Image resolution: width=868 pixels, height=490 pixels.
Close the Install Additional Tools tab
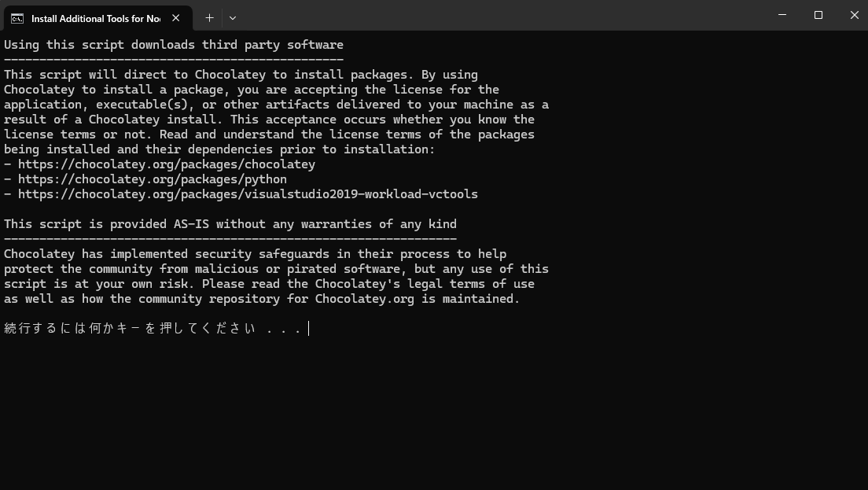176,17
